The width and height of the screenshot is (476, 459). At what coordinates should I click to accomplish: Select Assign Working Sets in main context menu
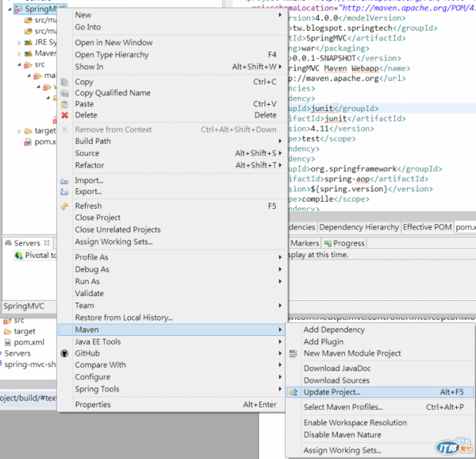[171, 241]
